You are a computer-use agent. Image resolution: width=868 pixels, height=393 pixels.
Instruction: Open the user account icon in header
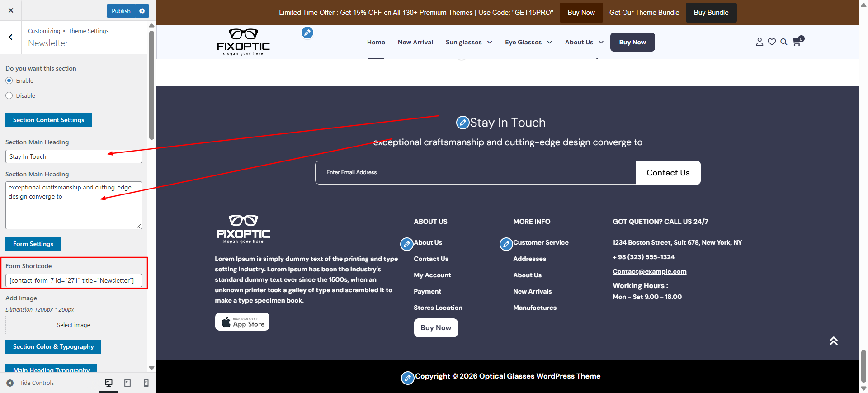759,42
